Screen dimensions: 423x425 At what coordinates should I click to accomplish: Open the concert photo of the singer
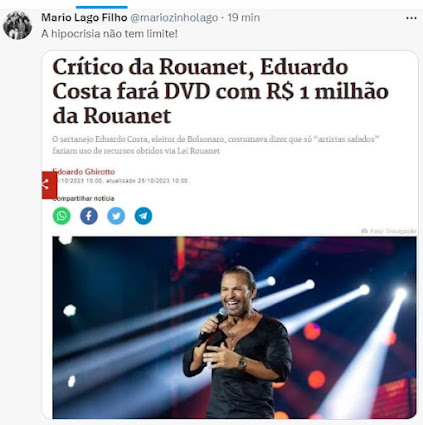coord(234,327)
